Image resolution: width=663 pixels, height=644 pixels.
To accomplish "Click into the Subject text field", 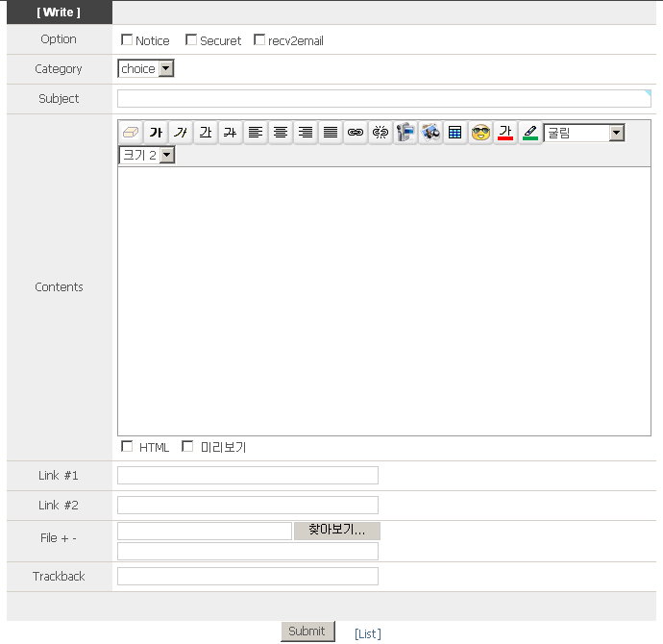I will click(x=383, y=99).
